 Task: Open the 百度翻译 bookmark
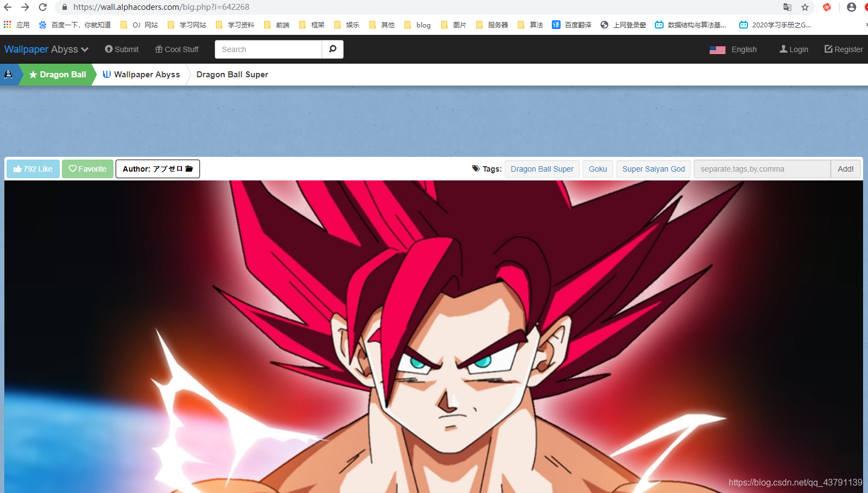[572, 25]
